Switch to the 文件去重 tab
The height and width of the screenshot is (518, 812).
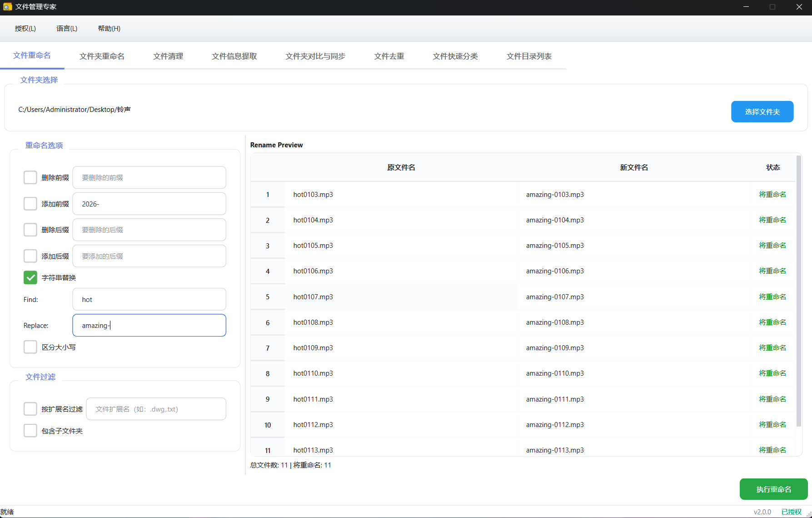point(389,56)
